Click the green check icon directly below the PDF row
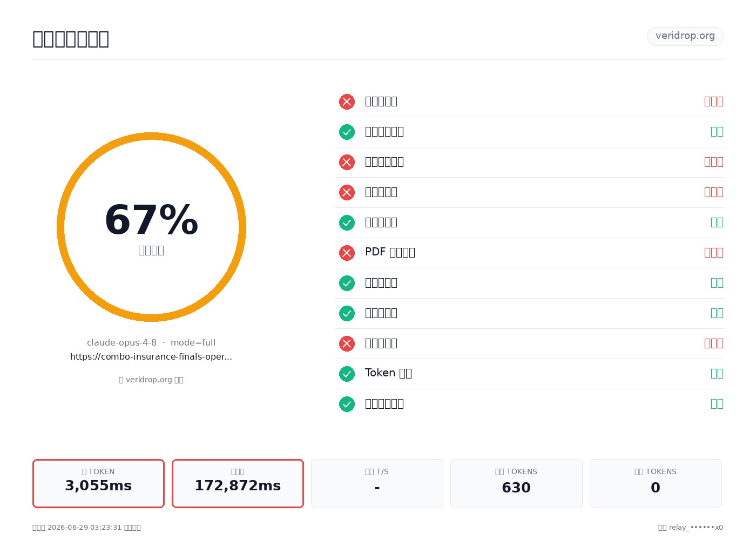 [x=347, y=283]
